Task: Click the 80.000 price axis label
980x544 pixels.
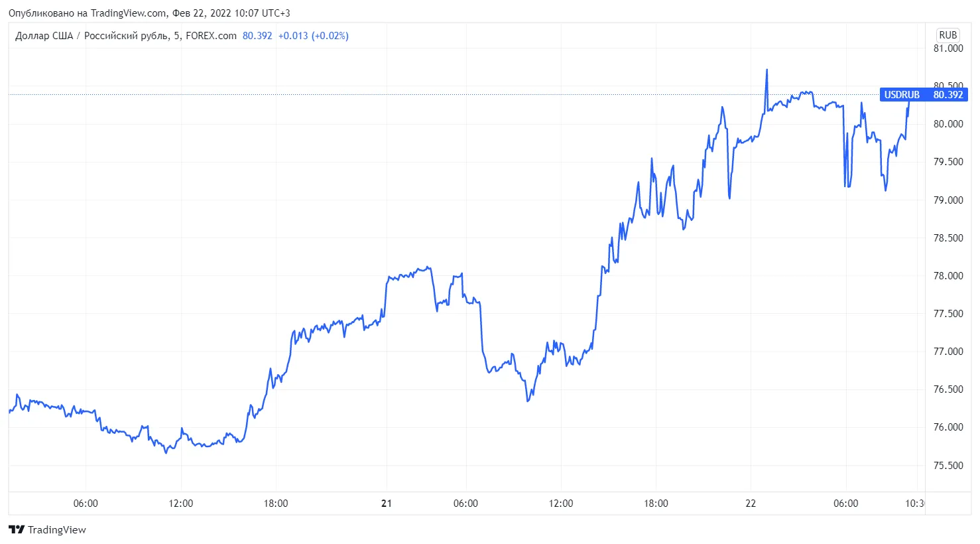Action: tap(948, 124)
